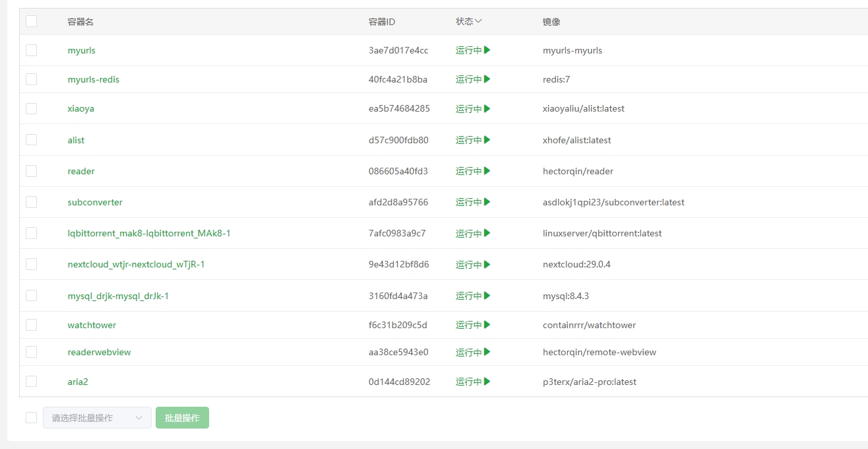This screenshot has height=449, width=868.
Task: Click the running status icon for subconverter
Action: tap(487, 202)
